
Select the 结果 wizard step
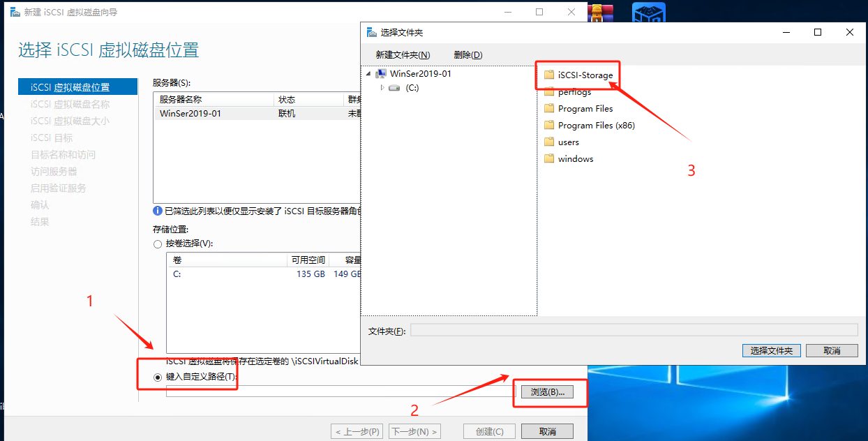[x=40, y=221]
